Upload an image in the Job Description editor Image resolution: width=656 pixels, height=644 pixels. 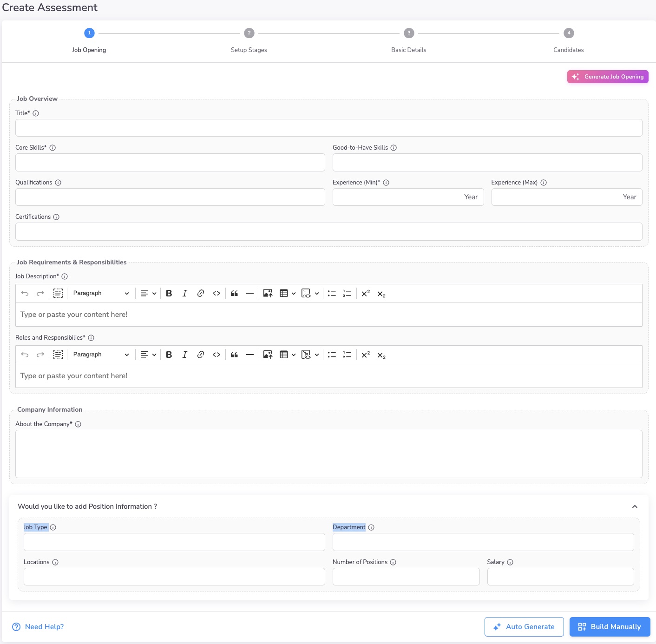pos(268,293)
